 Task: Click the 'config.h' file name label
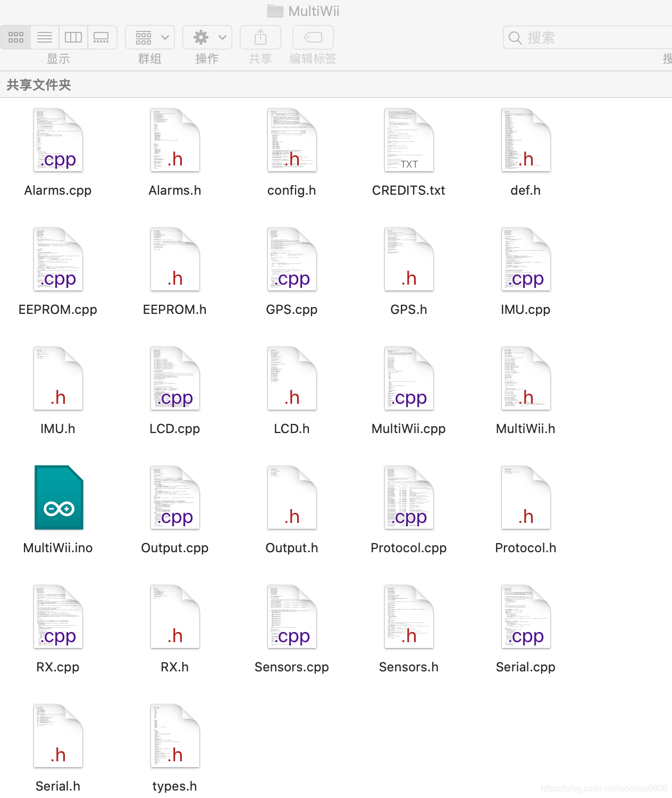(292, 190)
